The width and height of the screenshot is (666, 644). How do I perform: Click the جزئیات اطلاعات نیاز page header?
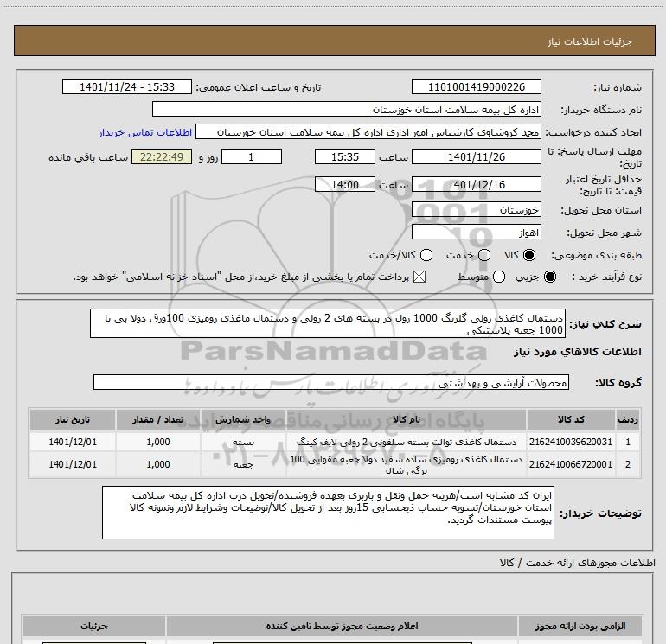pos(590,41)
